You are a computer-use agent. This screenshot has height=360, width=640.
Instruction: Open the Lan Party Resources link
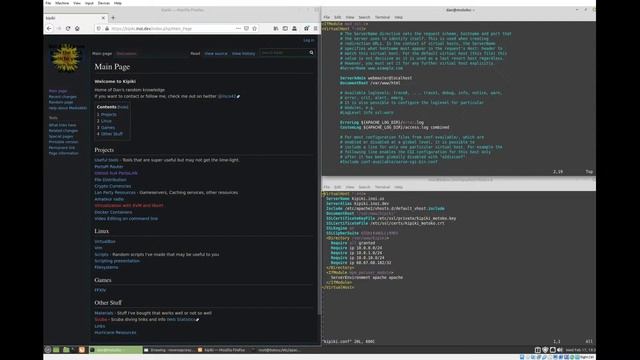tap(115, 193)
